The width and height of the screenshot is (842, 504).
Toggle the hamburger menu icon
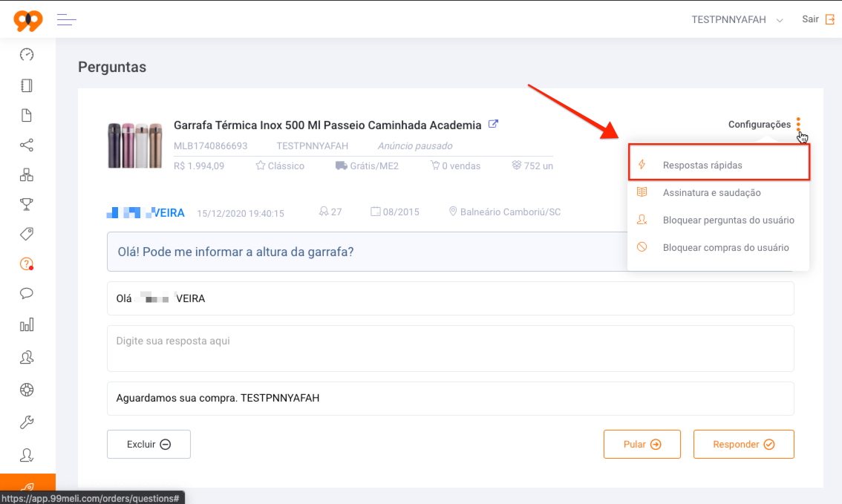coord(67,20)
